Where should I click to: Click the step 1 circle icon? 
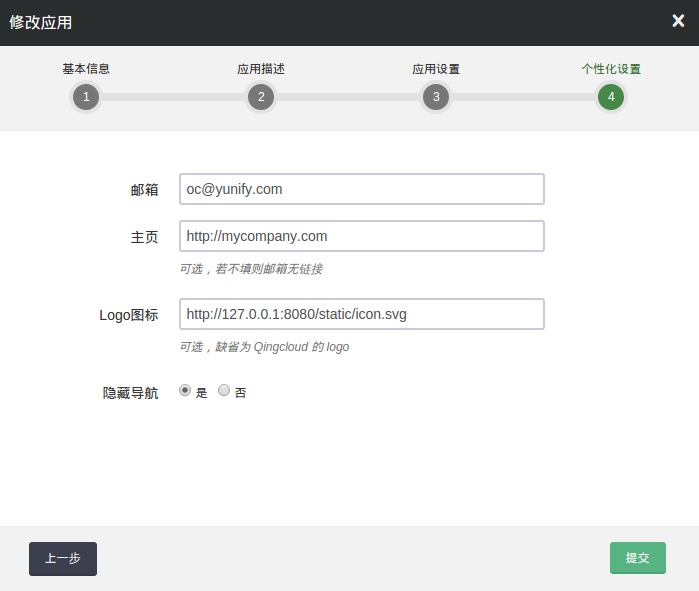[86, 97]
